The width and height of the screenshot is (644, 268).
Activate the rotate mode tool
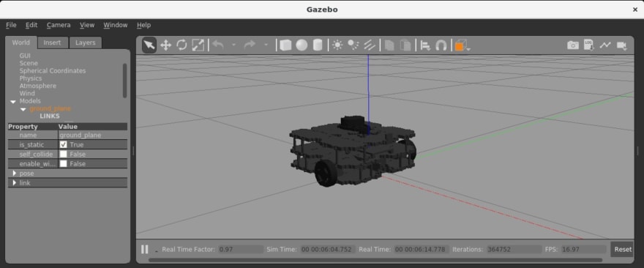pyautogui.click(x=181, y=45)
